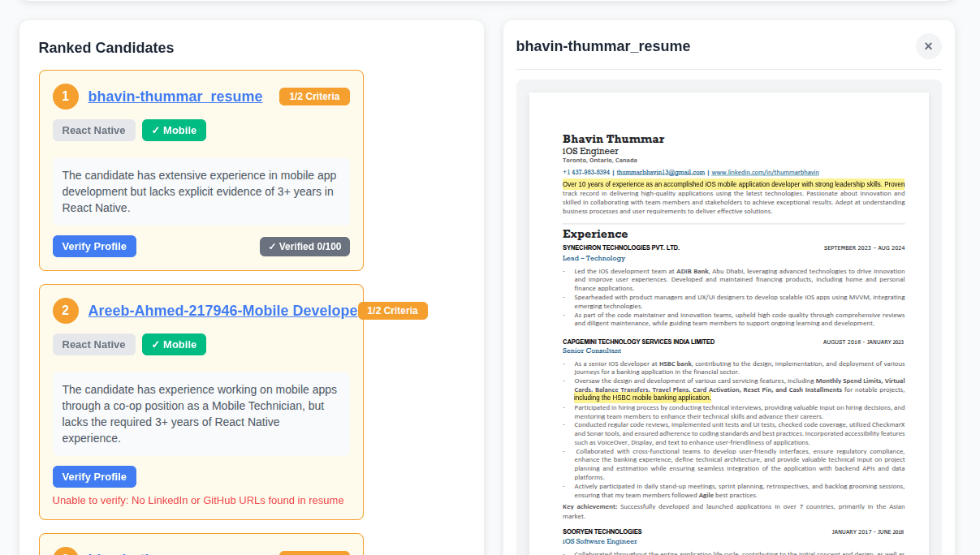Click Experience section heading in resume
This screenshot has width=980, height=555.
(595, 234)
